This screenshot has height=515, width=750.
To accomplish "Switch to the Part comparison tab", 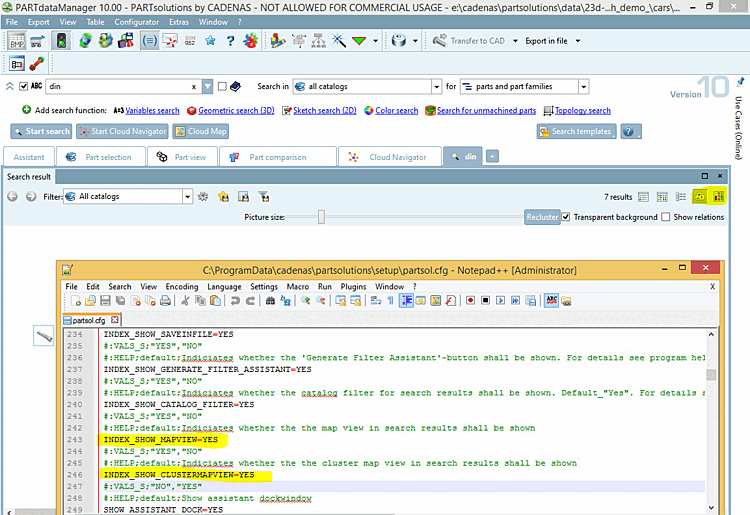I will [x=277, y=157].
